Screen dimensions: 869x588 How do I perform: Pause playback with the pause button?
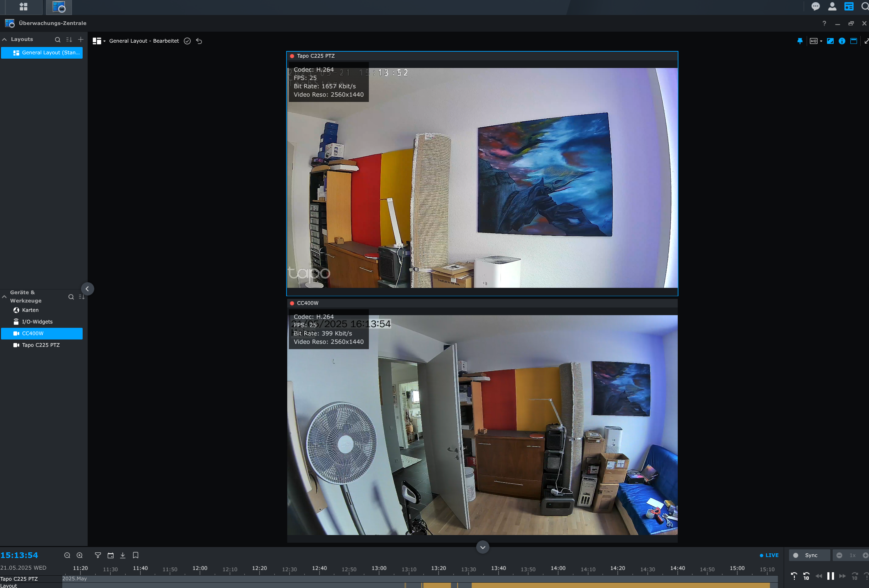click(x=830, y=576)
